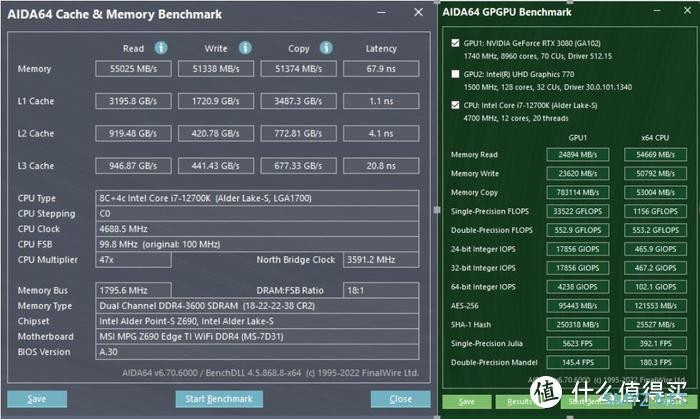
Task: Click the x64 CPU column header
Action: (655, 138)
